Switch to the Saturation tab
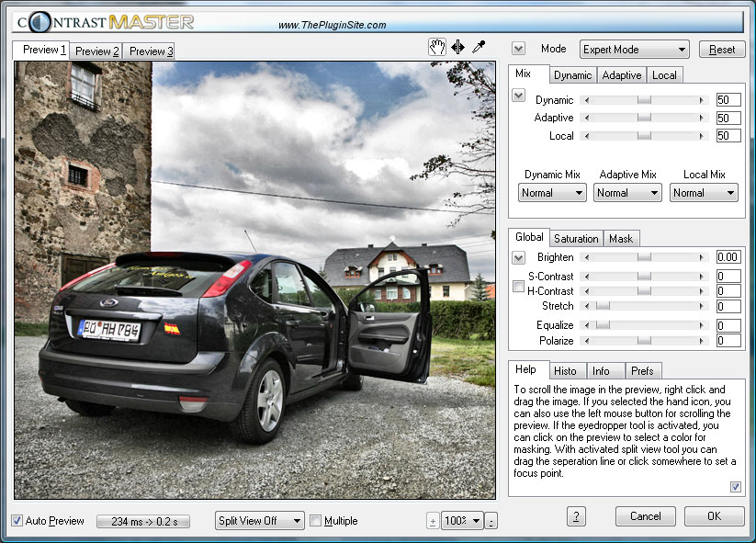Image resolution: width=756 pixels, height=543 pixels. 576,239
